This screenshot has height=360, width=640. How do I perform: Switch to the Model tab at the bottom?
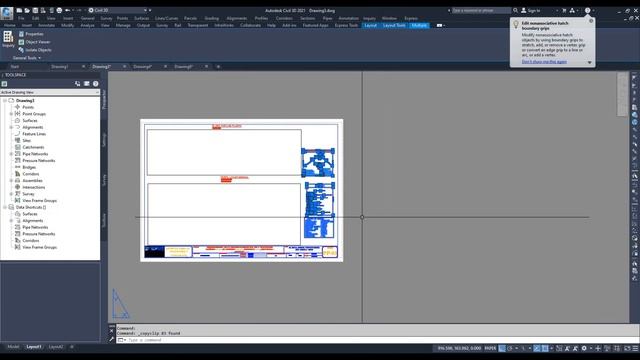(13, 347)
